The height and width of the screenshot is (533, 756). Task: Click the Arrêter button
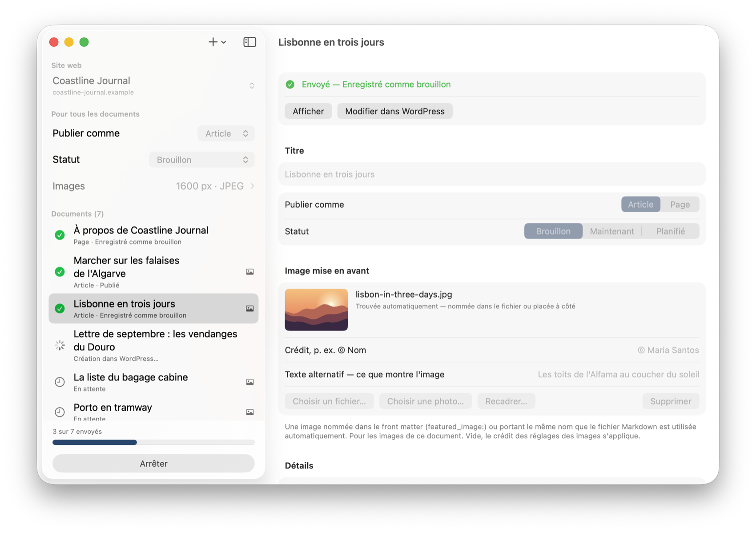tap(153, 464)
